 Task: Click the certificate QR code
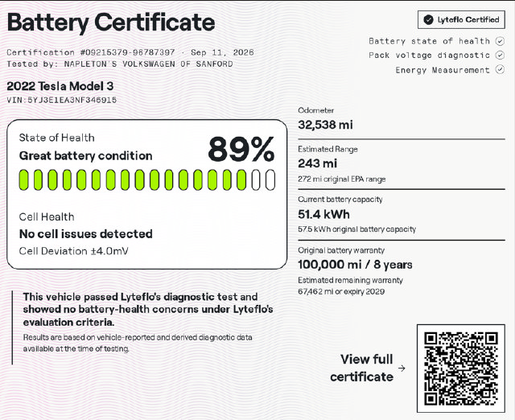click(x=461, y=369)
